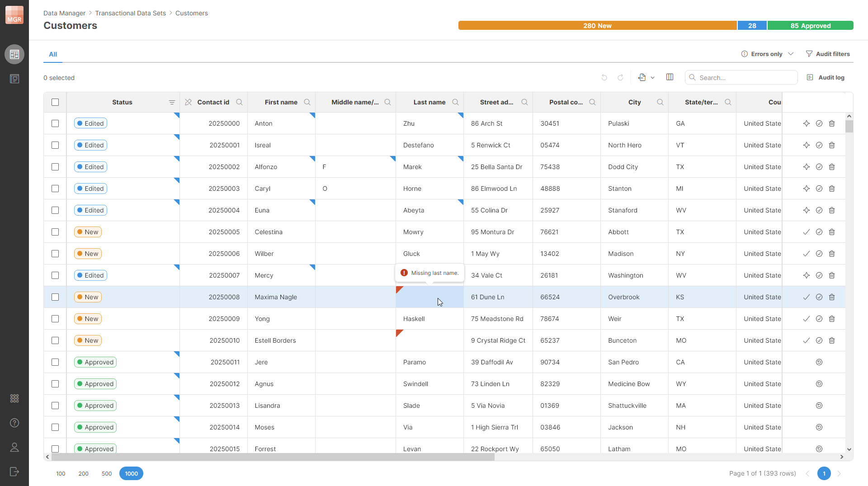The width and height of the screenshot is (868, 486).
Task: Toggle the select-all checkbox in the header
Action: click(55, 102)
